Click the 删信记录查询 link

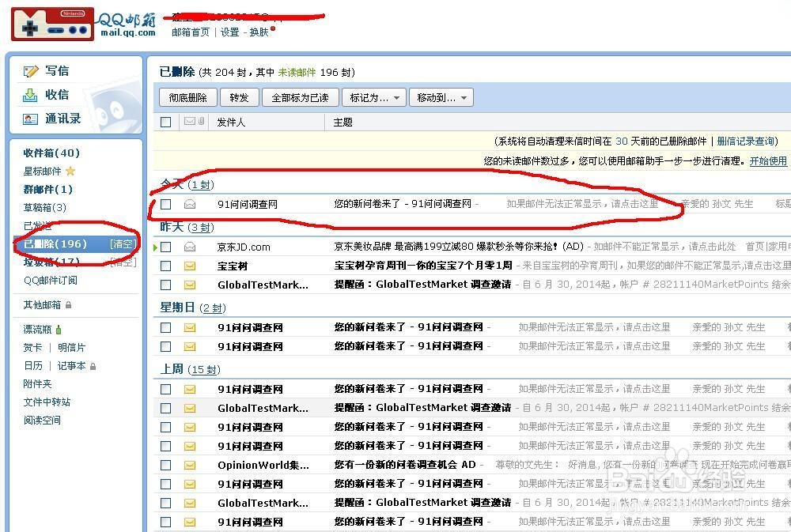[746, 141]
